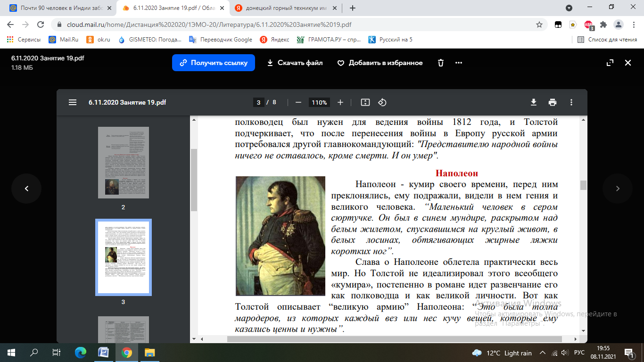Click the Napoleon portrait image
Image resolution: width=644 pixels, height=362 pixels.
point(281,236)
